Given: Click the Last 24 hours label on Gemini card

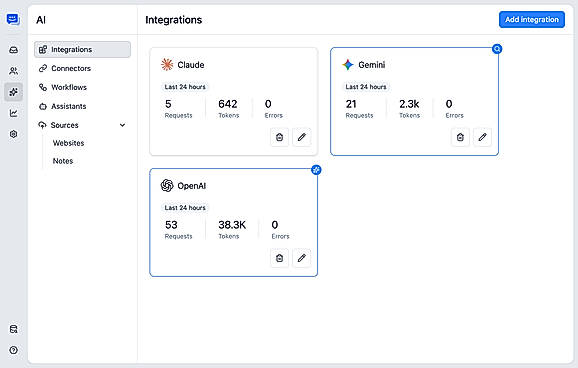Looking at the screenshot, I should [x=366, y=87].
